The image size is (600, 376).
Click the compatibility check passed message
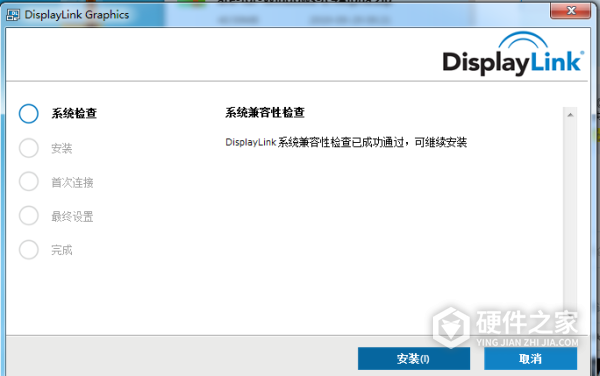(346, 142)
